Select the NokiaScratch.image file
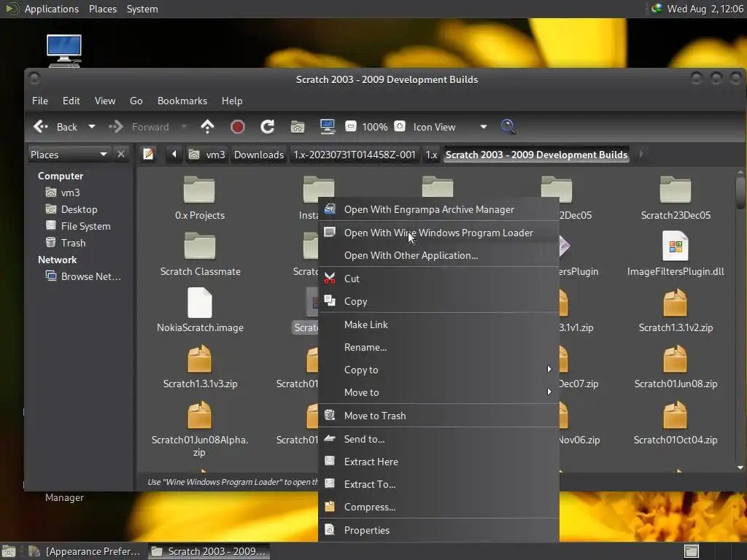Viewport: 747px width, 560px height. point(200,311)
